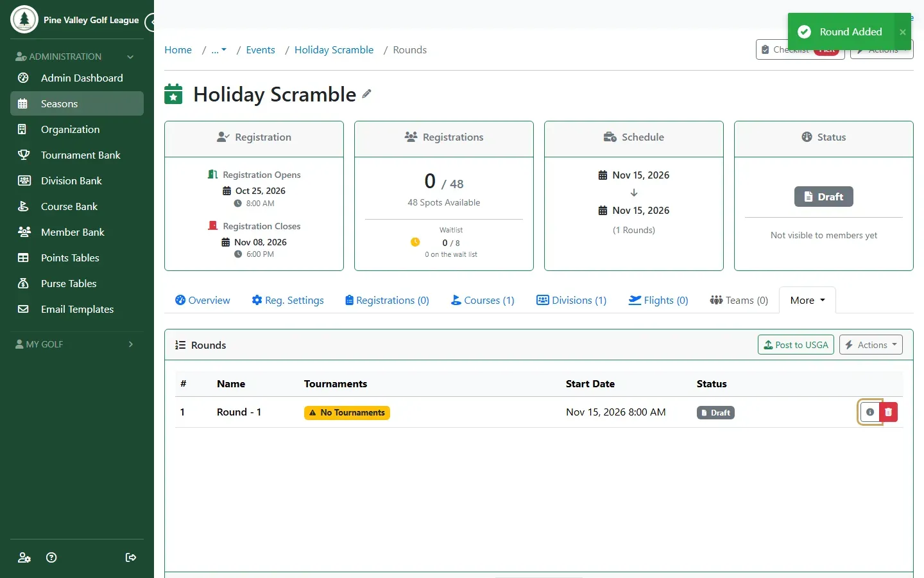Screen dimensions: 924x578
Task: Expand the MY GOLF sidebar section
Action: pyautogui.click(x=77, y=344)
